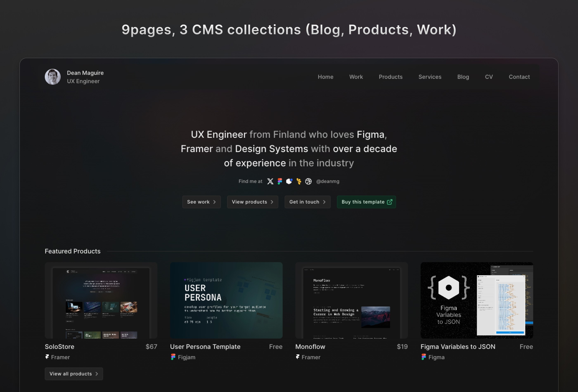This screenshot has height=392, width=578.
Task: Click the See work button
Action: (x=201, y=202)
